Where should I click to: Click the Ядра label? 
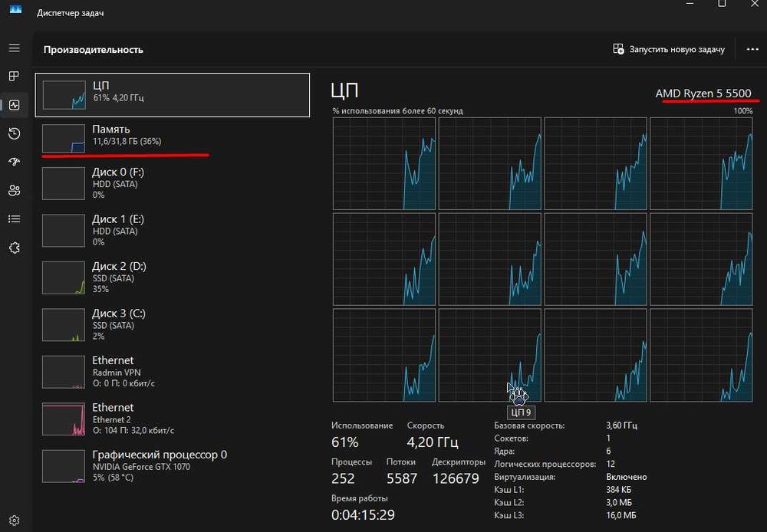coord(505,452)
